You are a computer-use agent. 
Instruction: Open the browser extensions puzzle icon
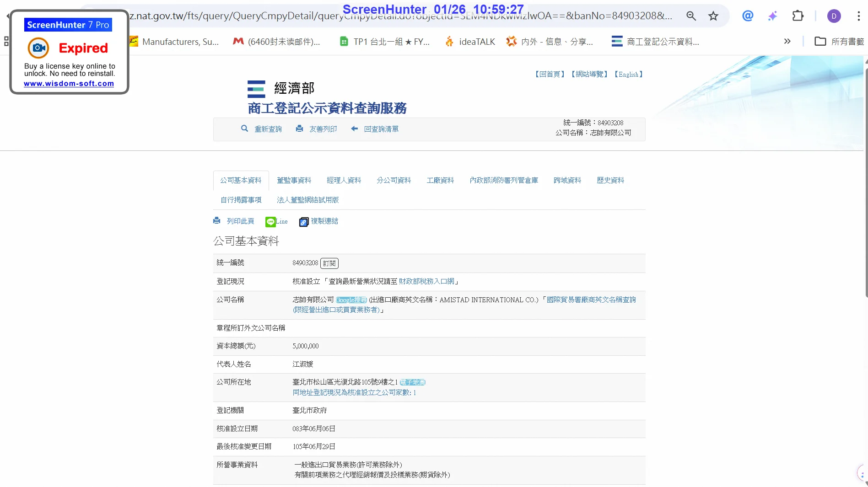(798, 16)
